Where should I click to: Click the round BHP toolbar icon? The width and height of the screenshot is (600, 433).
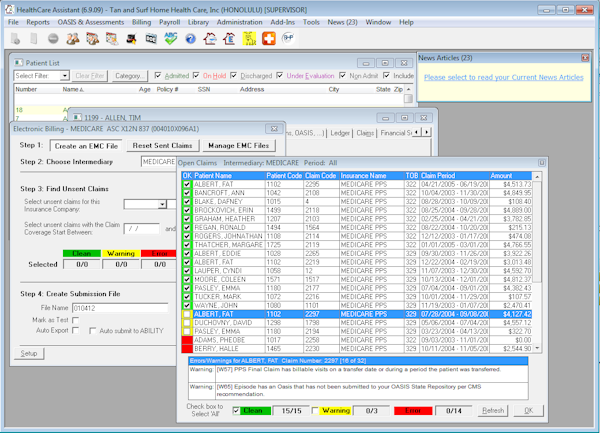(x=288, y=38)
